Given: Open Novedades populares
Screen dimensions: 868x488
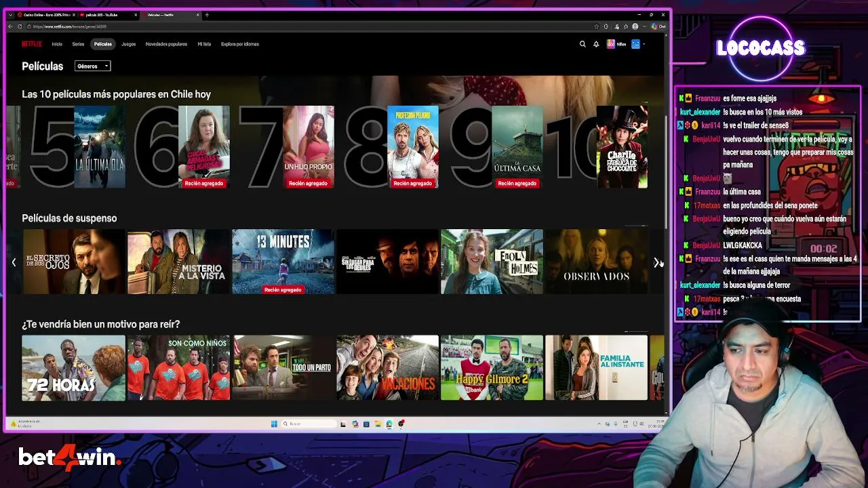Looking at the screenshot, I should click(166, 44).
